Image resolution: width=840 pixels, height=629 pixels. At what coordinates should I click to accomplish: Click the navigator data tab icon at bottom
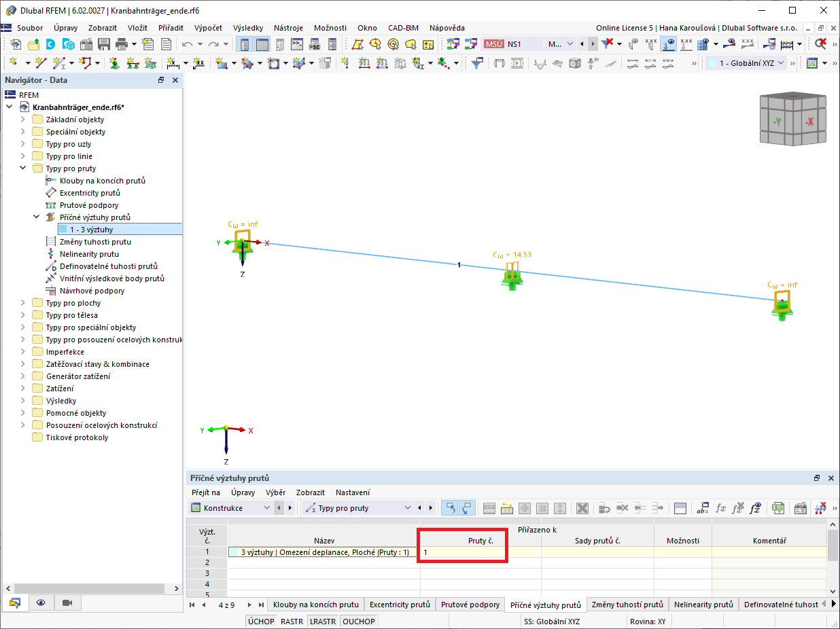(15, 603)
